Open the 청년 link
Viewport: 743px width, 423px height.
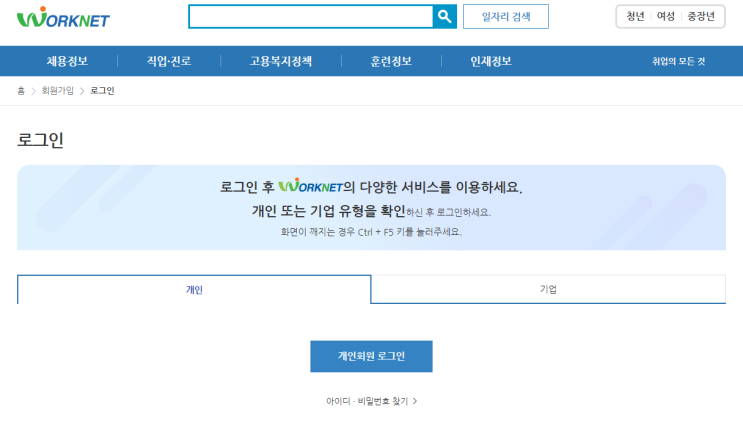pyautogui.click(x=635, y=17)
